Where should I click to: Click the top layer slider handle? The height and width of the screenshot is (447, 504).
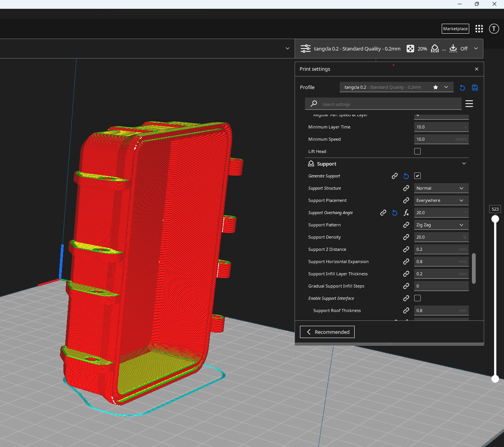point(495,219)
